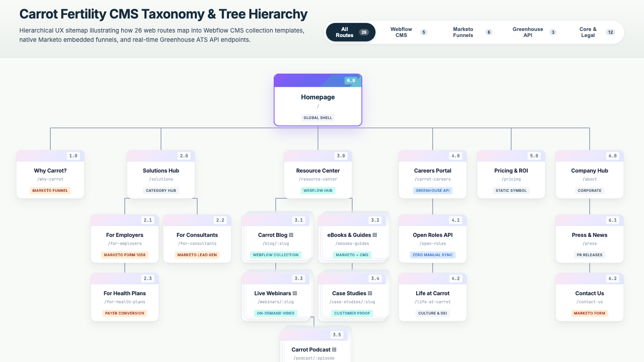Open the Company Hub card

[x=590, y=174]
